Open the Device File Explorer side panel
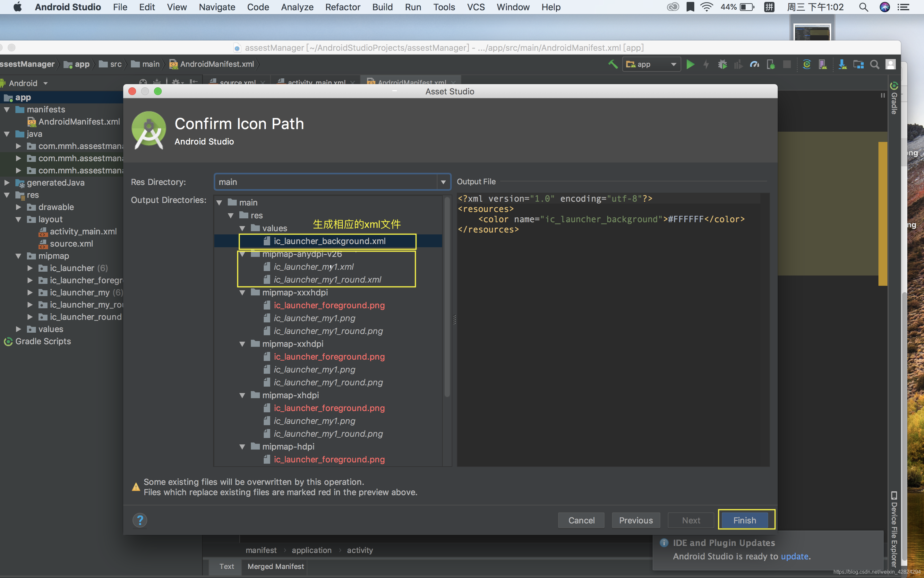Viewport: 924px width, 578px height. (x=894, y=530)
